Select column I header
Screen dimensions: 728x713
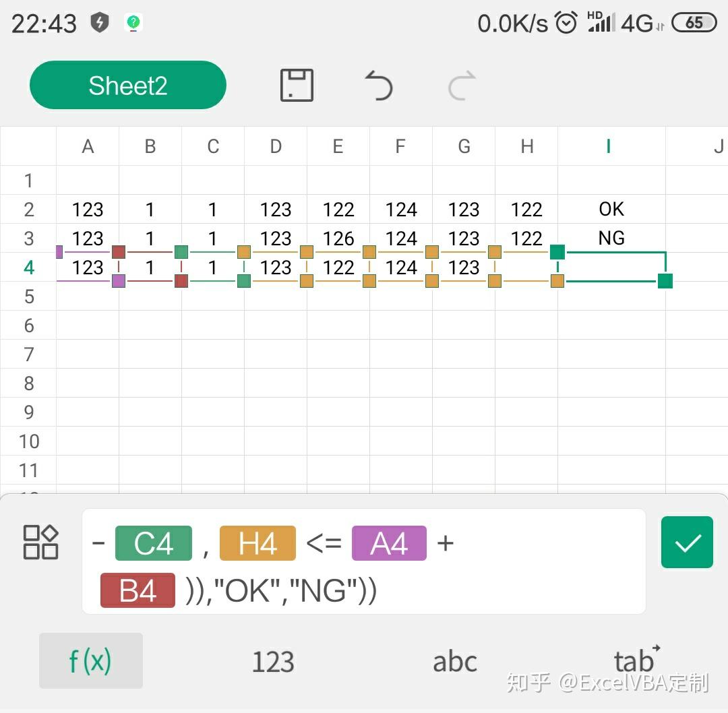coord(609,146)
